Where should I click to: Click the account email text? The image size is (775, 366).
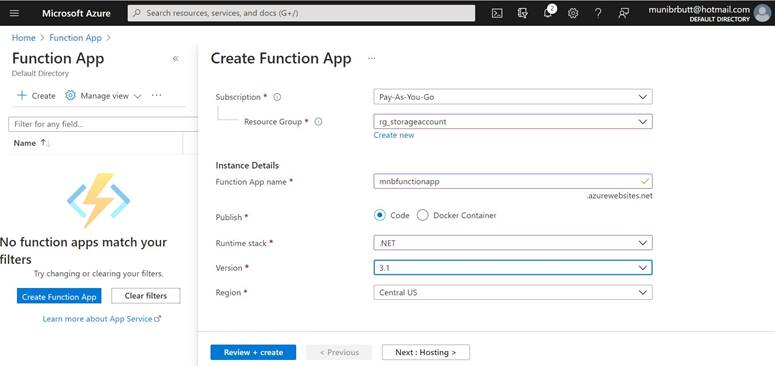pyautogui.click(x=700, y=9)
